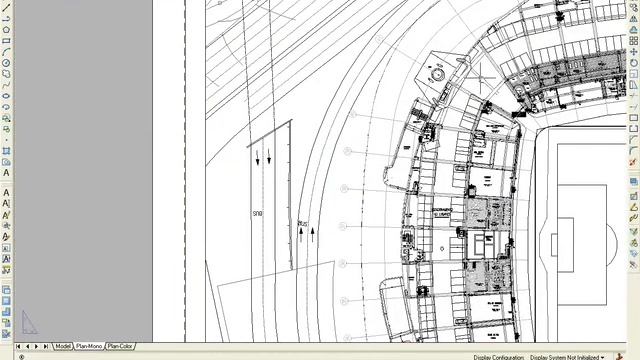640x360 pixels.
Task: Select the Offset tool
Action: click(633, 29)
